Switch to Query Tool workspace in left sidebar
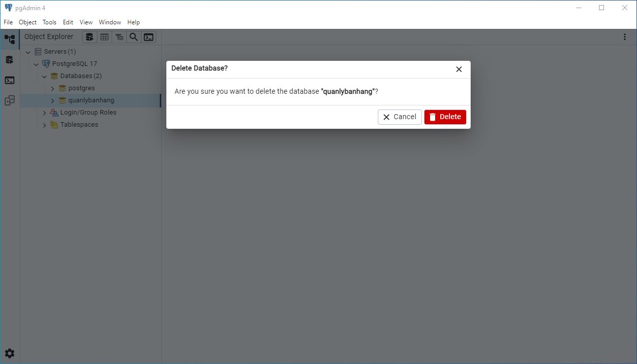The image size is (637, 364). pos(10,60)
